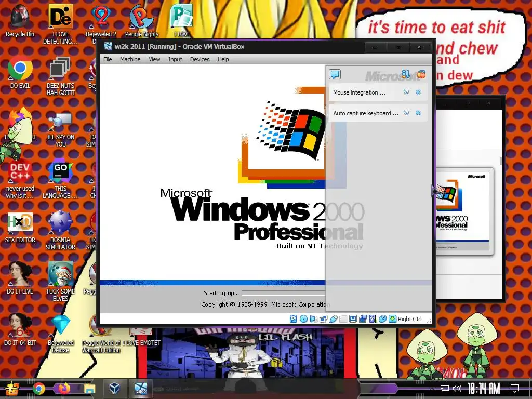Click the mouse integration status icon
The height and width of the screenshot is (399, 532).
[382, 318]
